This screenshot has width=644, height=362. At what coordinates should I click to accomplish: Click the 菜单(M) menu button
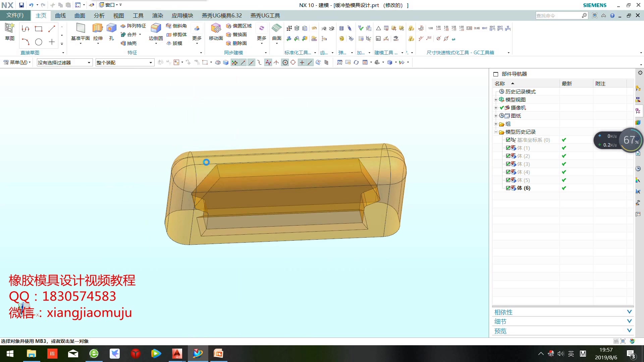pyautogui.click(x=17, y=62)
